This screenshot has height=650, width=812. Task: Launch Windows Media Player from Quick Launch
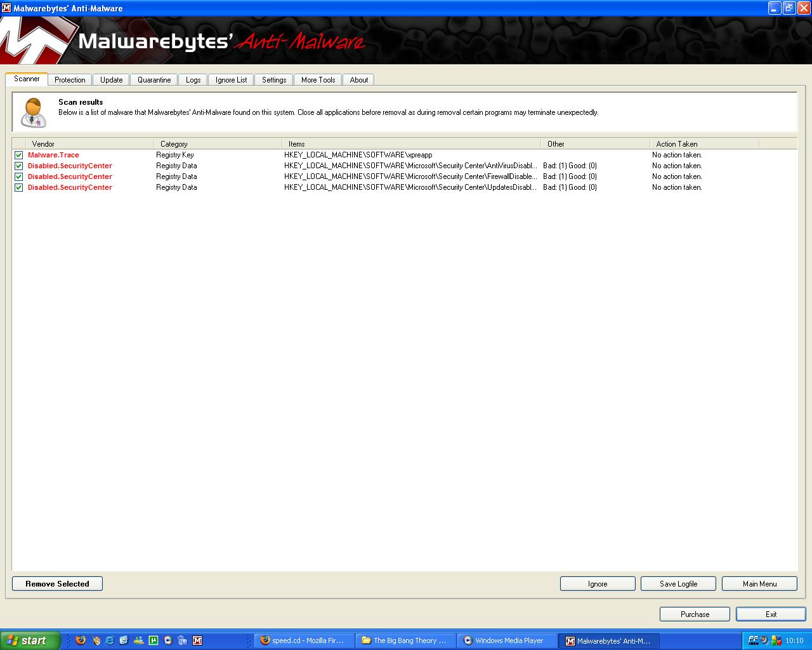[167, 640]
